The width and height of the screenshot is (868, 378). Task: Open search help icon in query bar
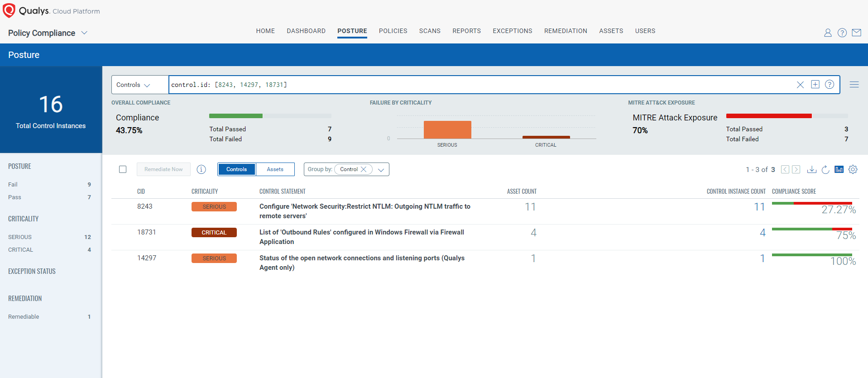coord(830,84)
